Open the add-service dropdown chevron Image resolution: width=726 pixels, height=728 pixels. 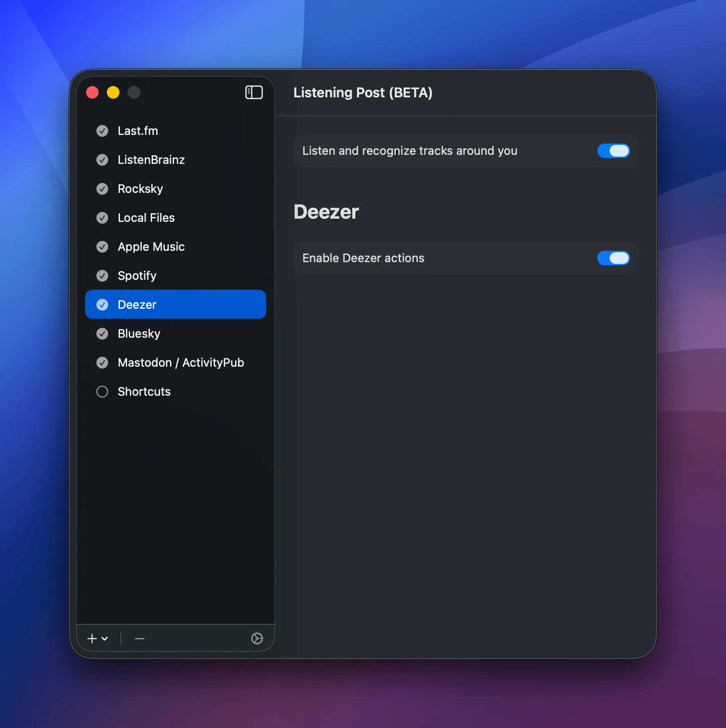tap(105, 639)
